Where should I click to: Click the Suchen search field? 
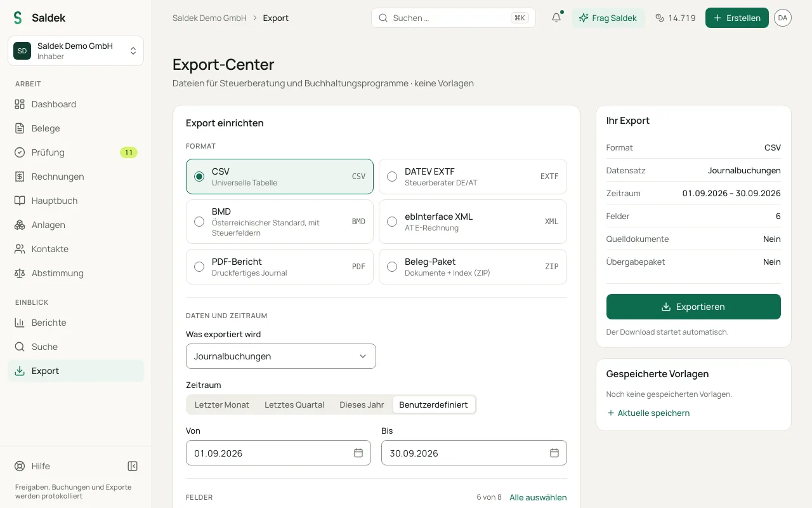pos(454,18)
